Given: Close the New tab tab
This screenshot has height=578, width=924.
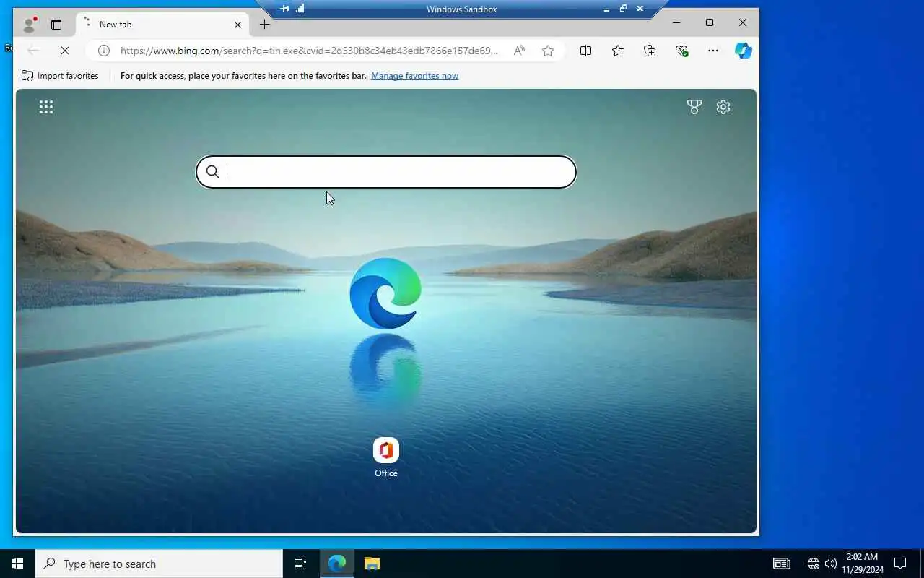Looking at the screenshot, I should coord(237,25).
